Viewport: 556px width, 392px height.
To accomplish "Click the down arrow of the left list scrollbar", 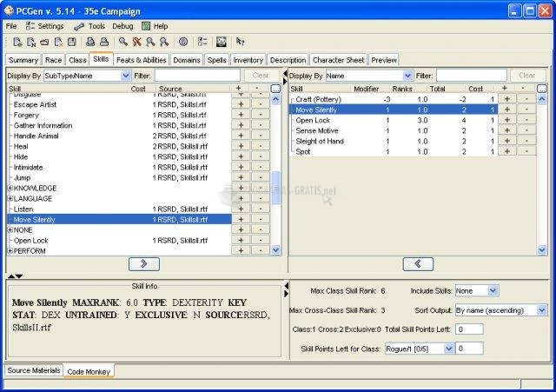I will pyautogui.click(x=275, y=250).
